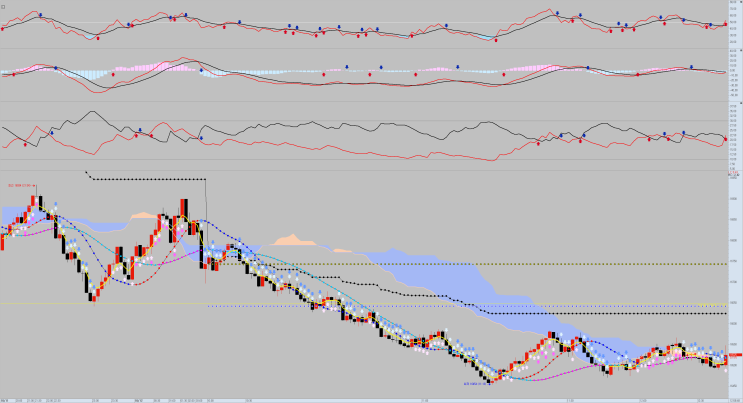Select the olive dotted horizontal level line
Screen dimensions: 743x403
pos(466,264)
